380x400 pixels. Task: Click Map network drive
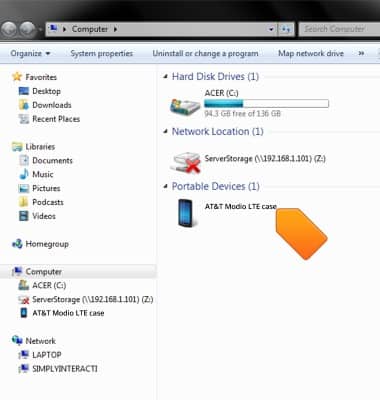[x=311, y=53]
